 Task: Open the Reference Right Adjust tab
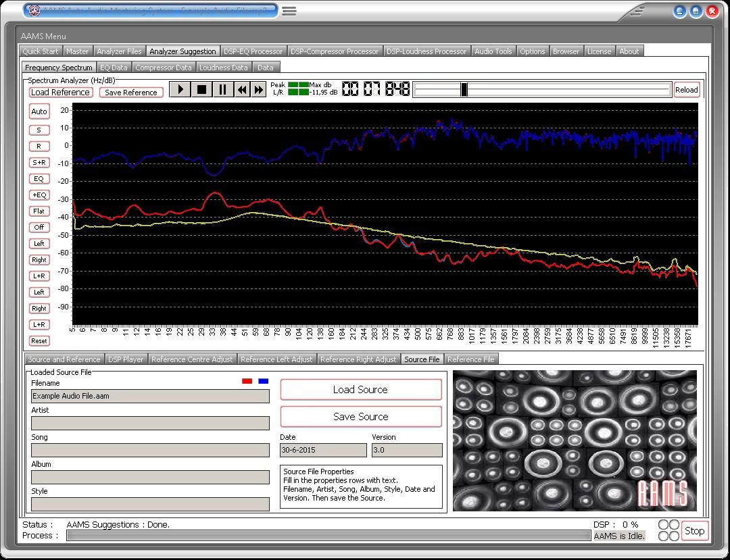[358, 359]
